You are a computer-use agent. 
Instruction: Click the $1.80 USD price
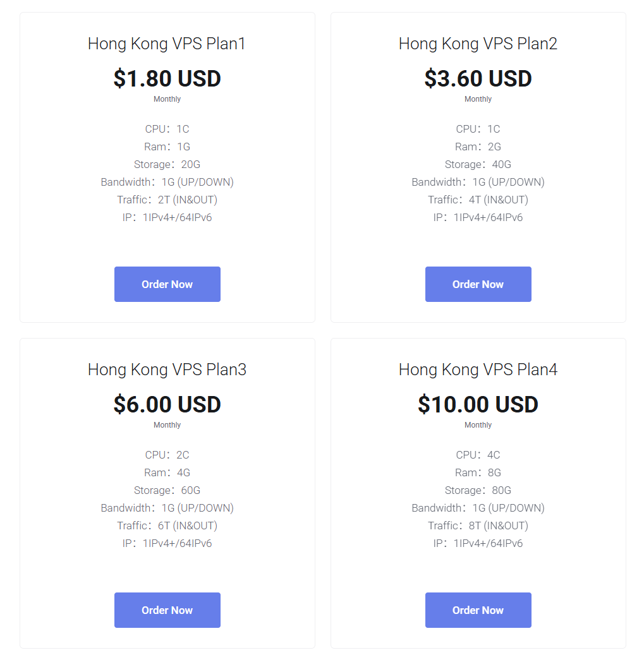pos(167,78)
